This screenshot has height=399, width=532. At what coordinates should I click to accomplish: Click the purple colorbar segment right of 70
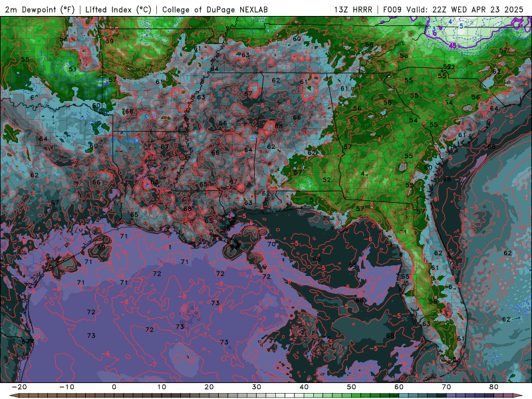pos(452,395)
